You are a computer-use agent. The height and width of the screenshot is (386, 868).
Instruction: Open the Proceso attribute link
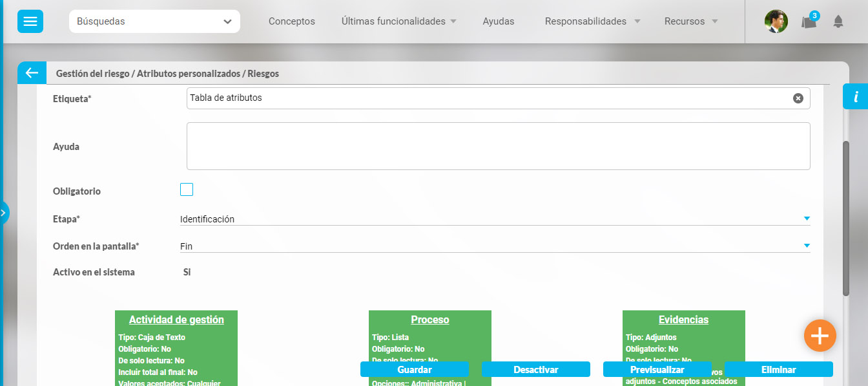pos(430,319)
